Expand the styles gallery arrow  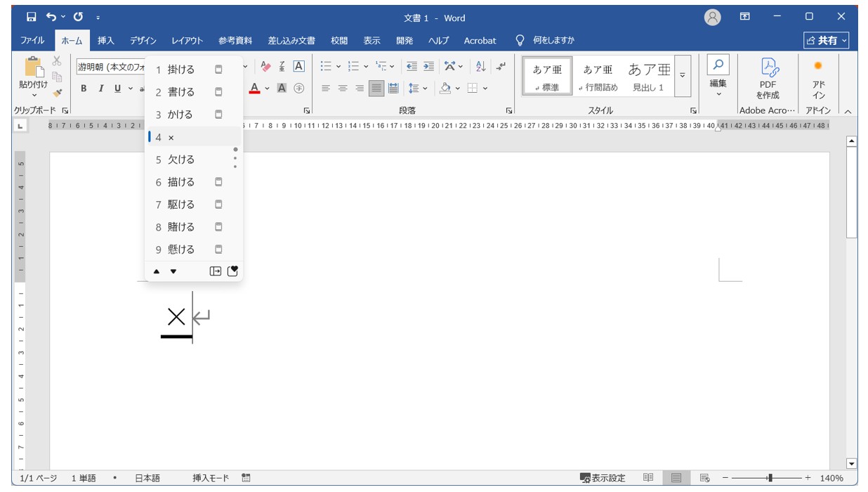pos(683,76)
